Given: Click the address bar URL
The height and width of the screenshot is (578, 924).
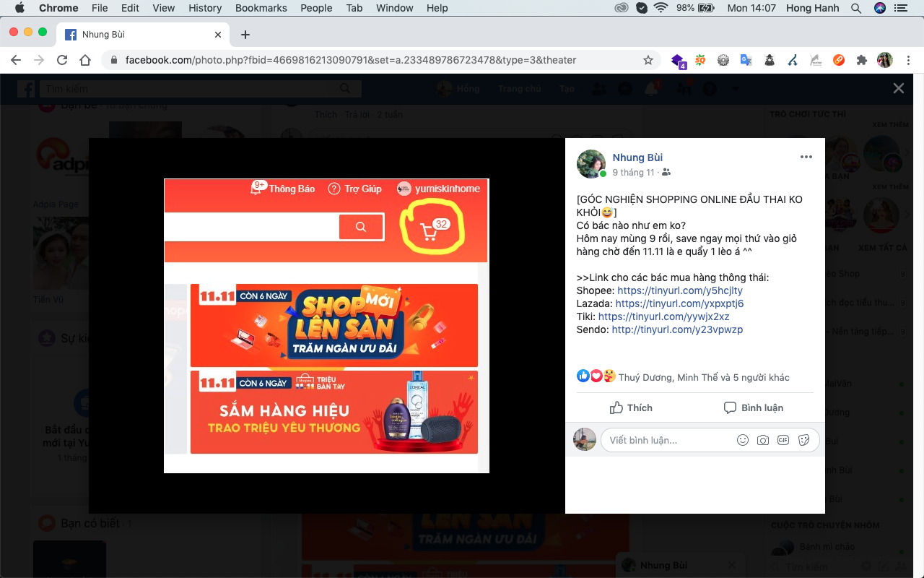Looking at the screenshot, I should (351, 60).
